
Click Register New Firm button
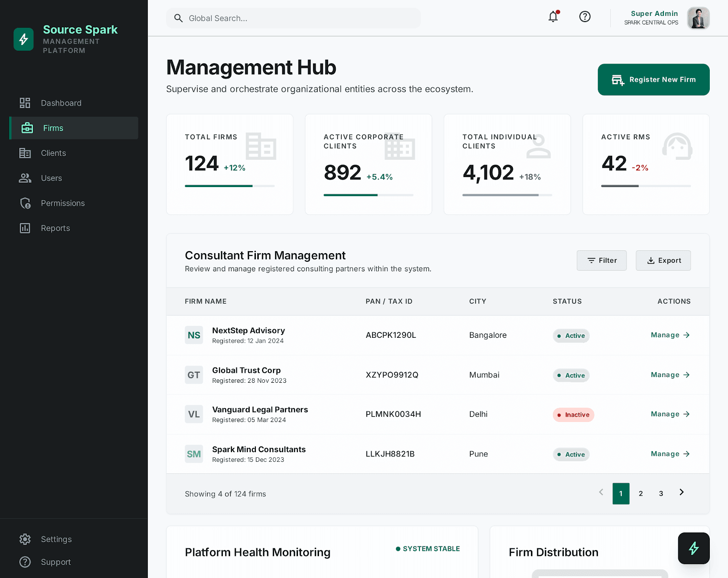(x=653, y=79)
